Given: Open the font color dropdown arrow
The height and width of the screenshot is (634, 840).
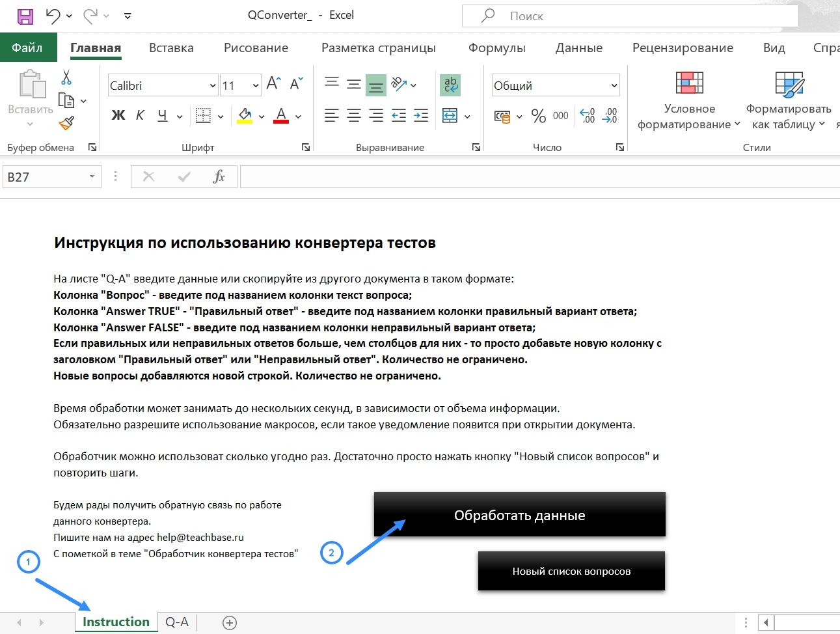Looking at the screenshot, I should click(298, 117).
